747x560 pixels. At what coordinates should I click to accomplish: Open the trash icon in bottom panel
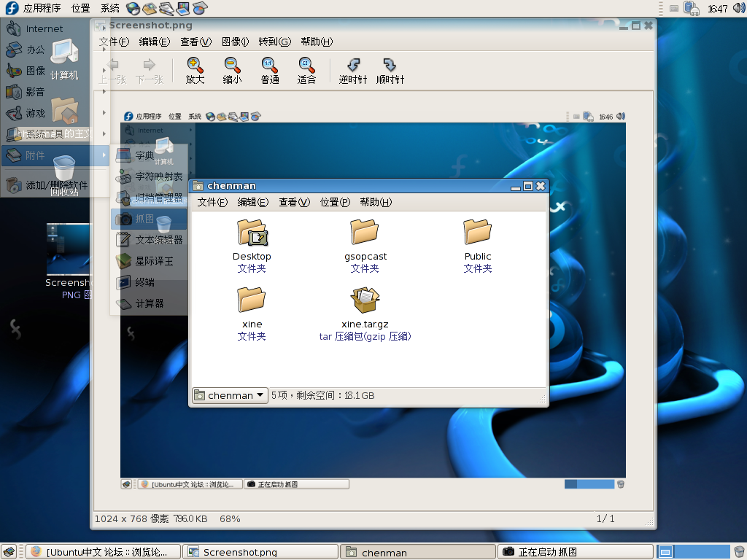(x=739, y=552)
